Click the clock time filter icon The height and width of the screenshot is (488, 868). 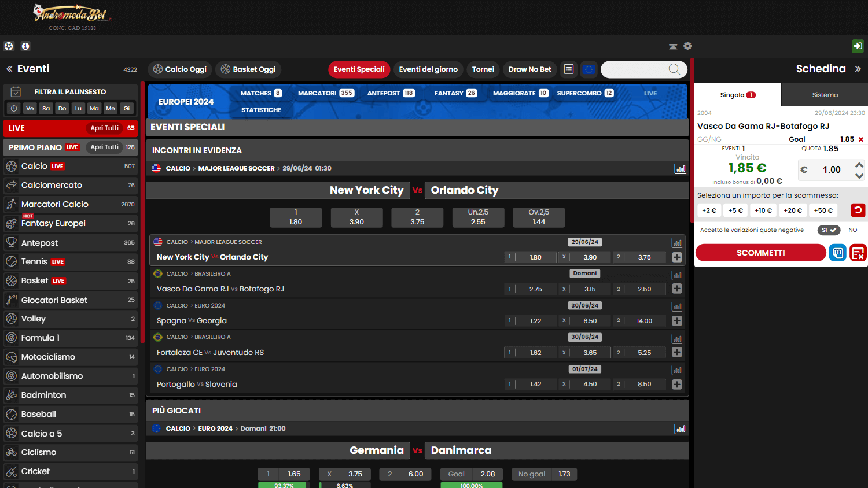pos(14,108)
